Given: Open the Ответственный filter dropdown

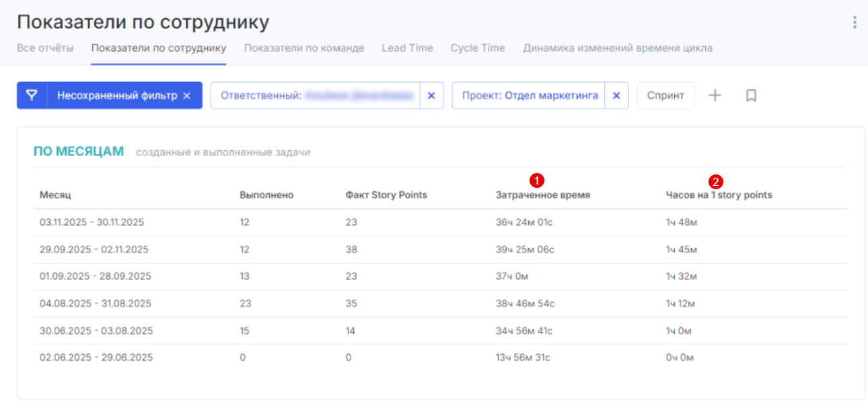Looking at the screenshot, I should click(x=316, y=96).
